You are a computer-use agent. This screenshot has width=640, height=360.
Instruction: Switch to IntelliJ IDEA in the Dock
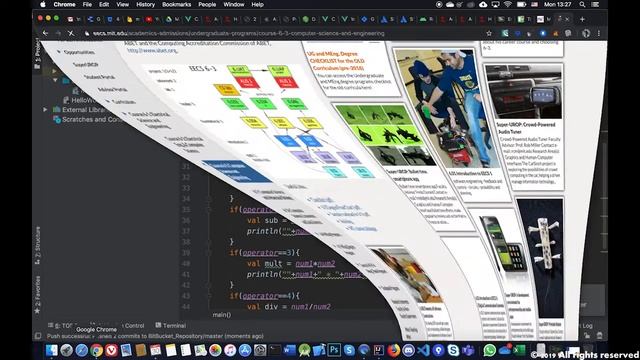click(x=378, y=350)
